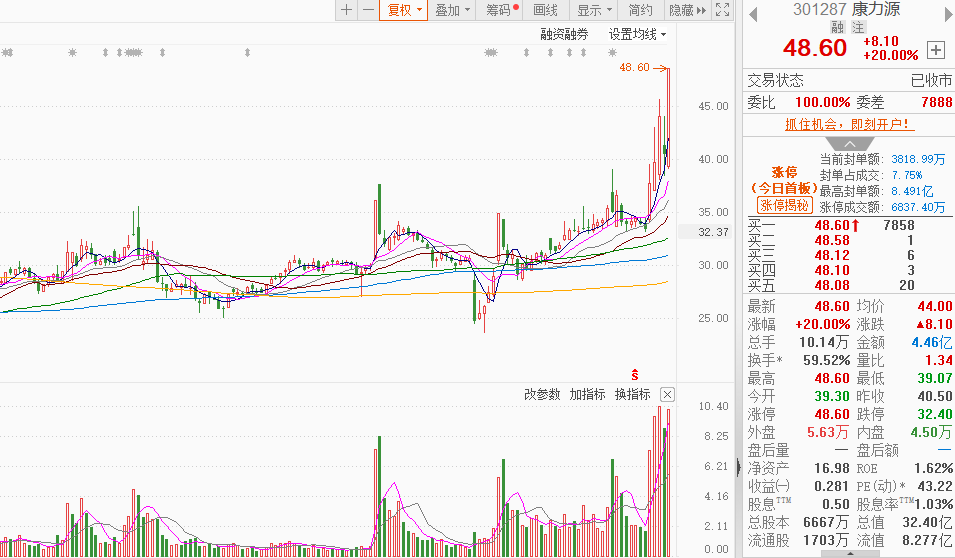Open the 叠加 overlay dropdown
Screen dimensions: 955x558
(452, 10)
